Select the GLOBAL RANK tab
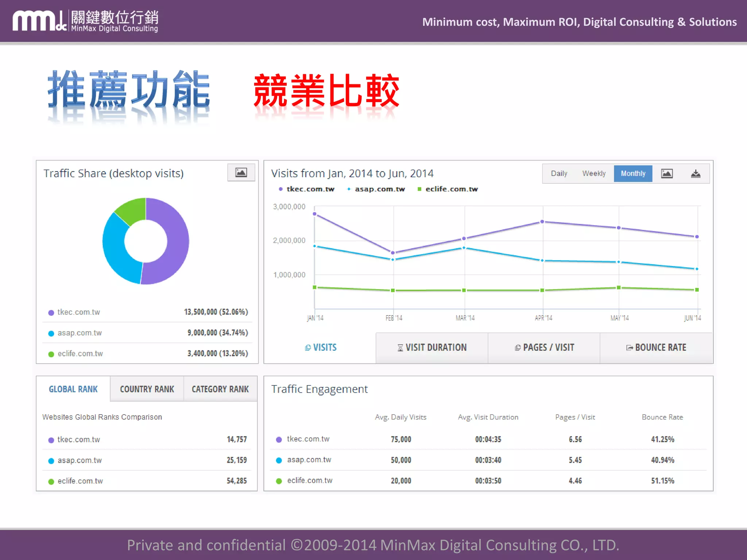This screenshot has width=747, height=560. (x=73, y=389)
